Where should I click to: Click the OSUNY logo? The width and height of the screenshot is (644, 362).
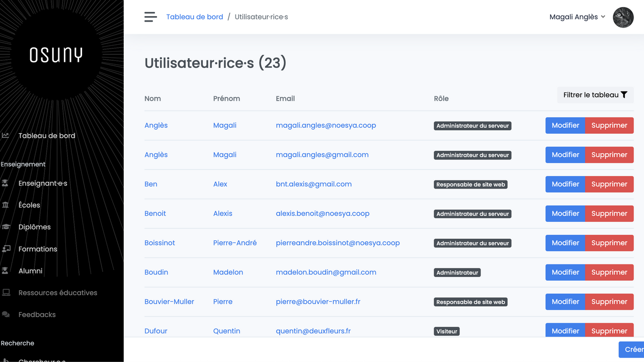pos(56,55)
